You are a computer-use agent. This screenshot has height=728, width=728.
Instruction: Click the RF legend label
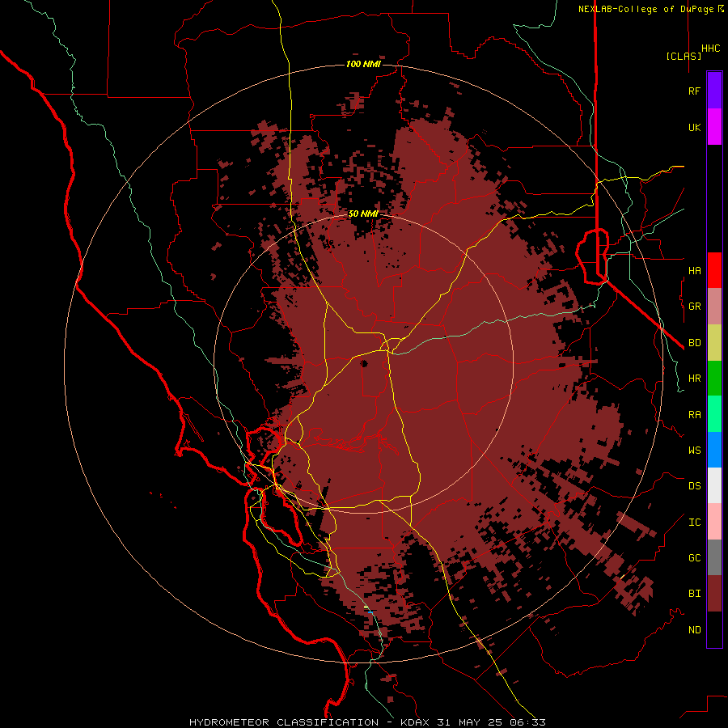[694, 91]
